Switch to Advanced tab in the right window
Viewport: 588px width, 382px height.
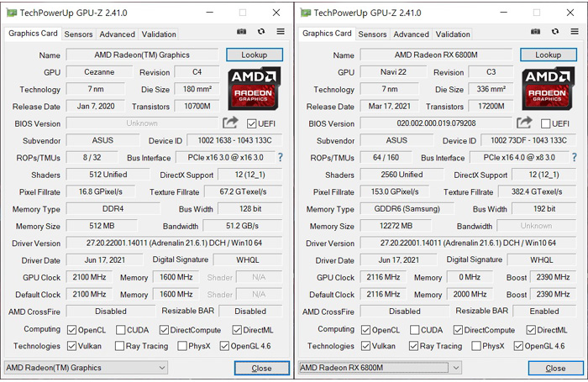point(411,34)
